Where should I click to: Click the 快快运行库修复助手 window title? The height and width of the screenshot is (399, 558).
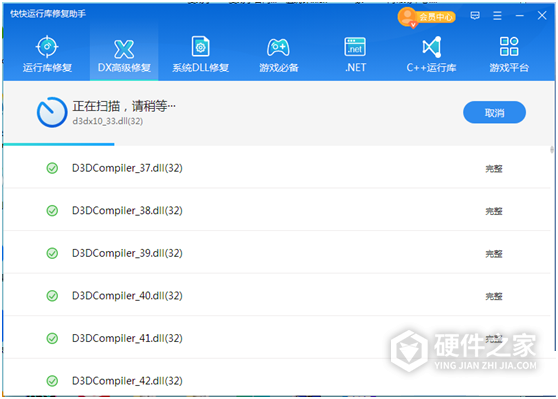click(x=48, y=14)
